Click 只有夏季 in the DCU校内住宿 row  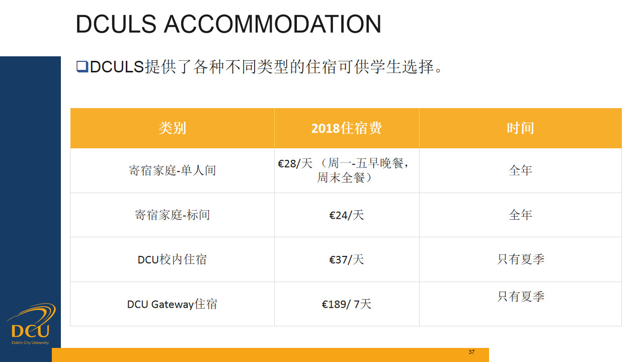520,259
